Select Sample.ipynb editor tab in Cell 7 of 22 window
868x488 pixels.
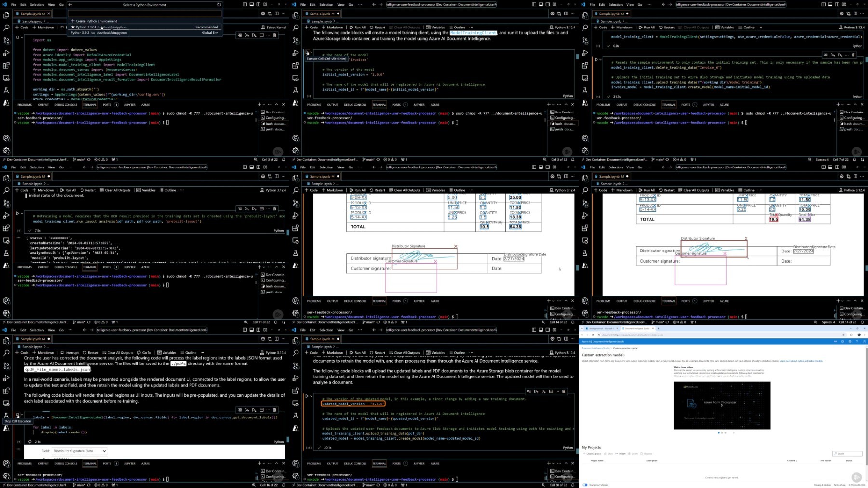tap(611, 14)
